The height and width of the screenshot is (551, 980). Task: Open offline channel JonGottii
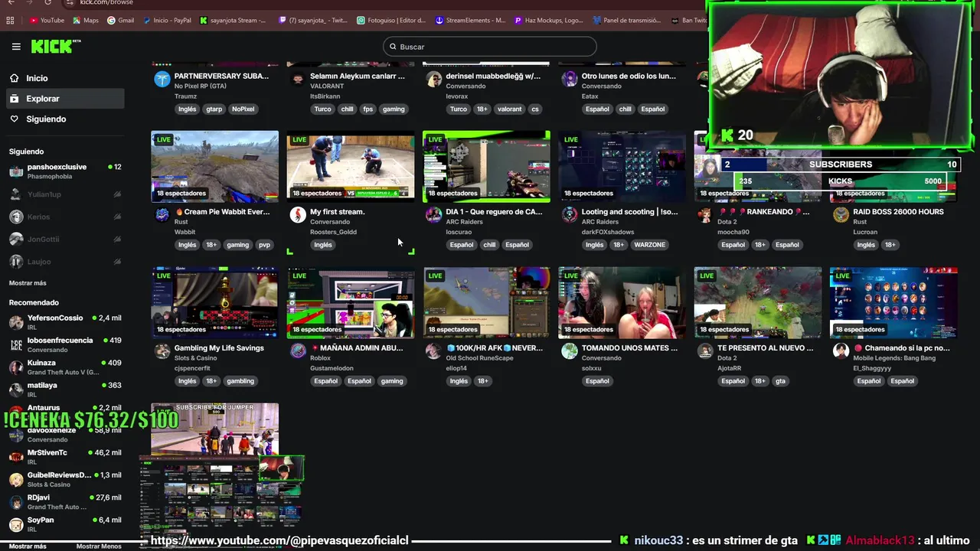pos(65,239)
